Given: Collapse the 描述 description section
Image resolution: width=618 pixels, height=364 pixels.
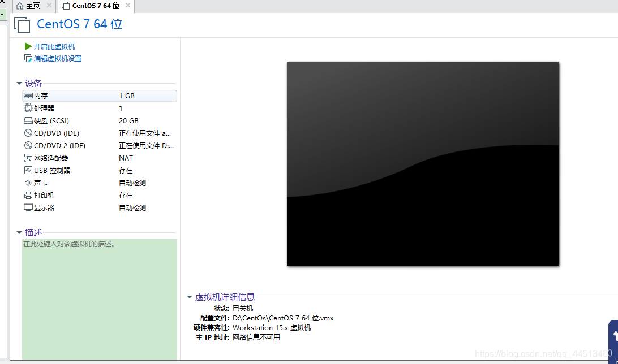Looking at the screenshot, I should pyautogui.click(x=19, y=232).
